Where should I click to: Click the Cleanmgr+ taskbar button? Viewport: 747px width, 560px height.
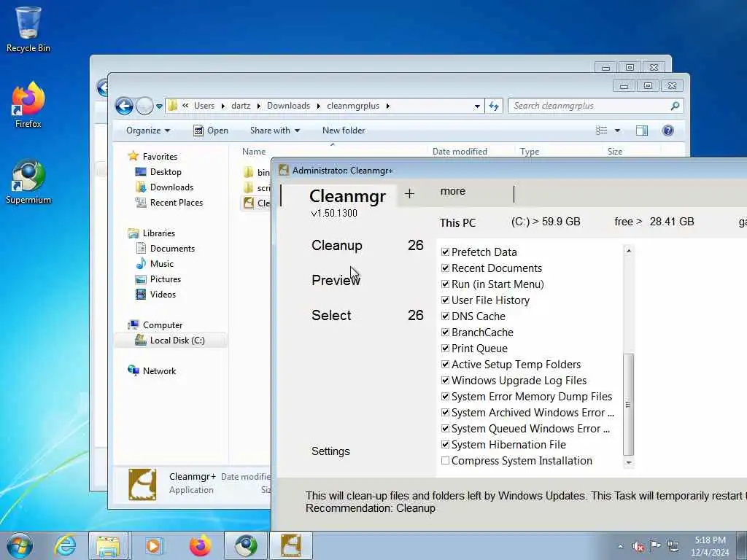pos(291,545)
